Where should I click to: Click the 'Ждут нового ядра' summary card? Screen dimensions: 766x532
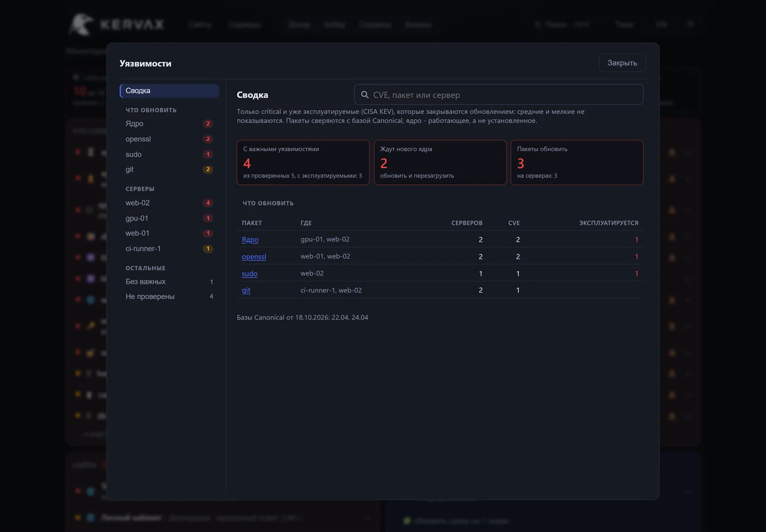point(440,162)
